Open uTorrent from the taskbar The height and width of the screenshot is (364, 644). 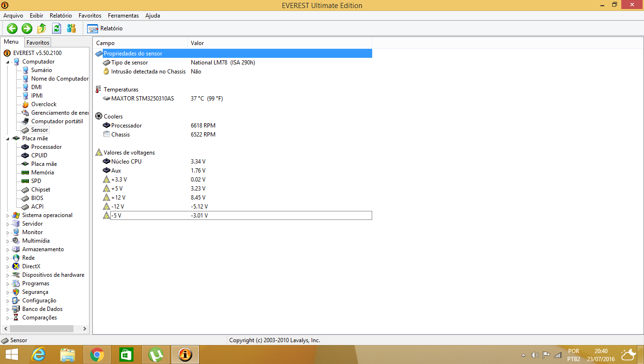tap(156, 355)
